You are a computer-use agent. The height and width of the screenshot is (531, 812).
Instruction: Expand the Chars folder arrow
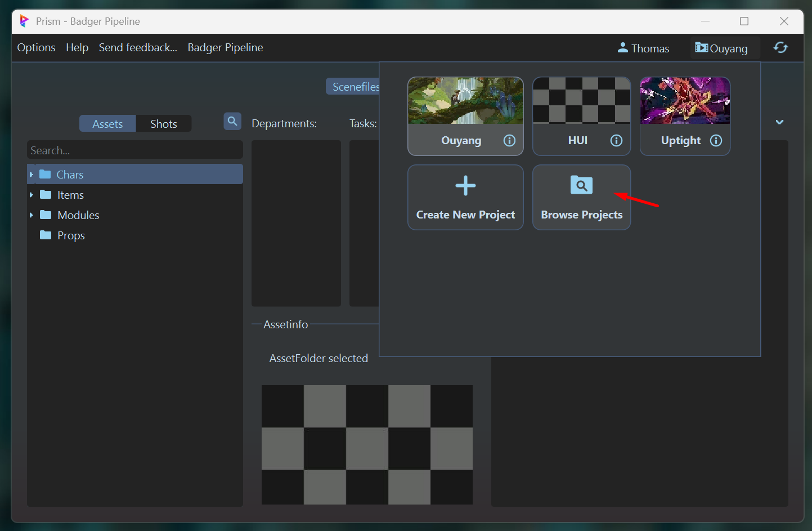tap(32, 175)
